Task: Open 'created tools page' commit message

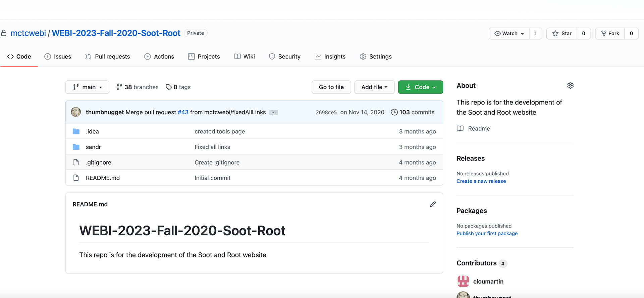Action: (220, 131)
